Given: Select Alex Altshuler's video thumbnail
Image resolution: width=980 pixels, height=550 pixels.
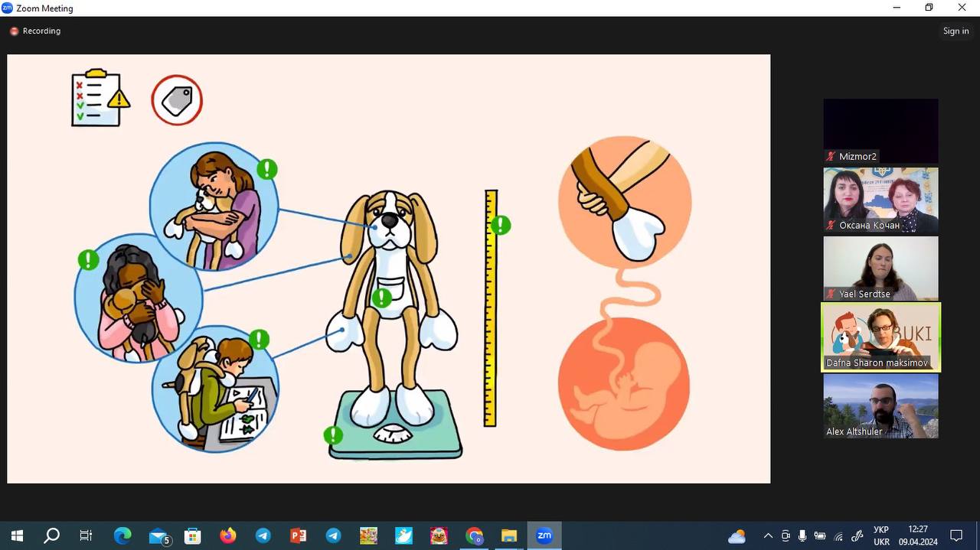Looking at the screenshot, I should [880, 406].
